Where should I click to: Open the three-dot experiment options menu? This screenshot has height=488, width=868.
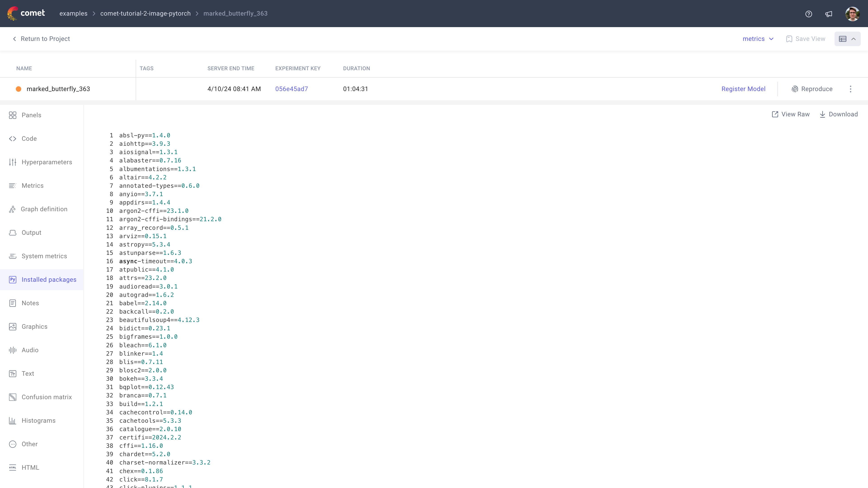[x=851, y=89]
